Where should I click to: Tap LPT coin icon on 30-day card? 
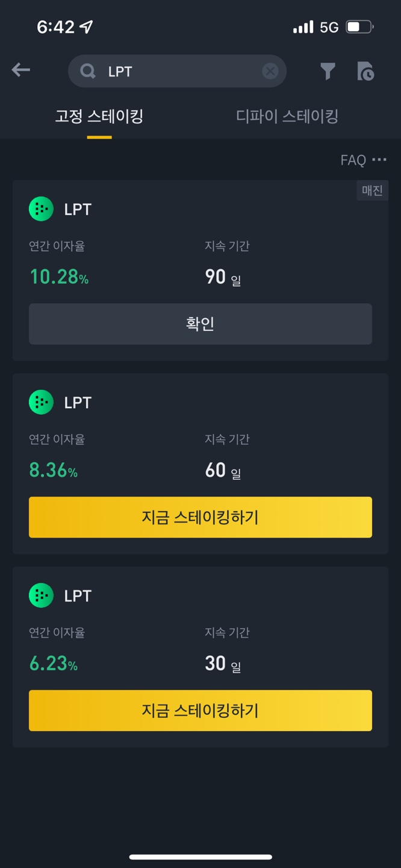click(x=41, y=596)
